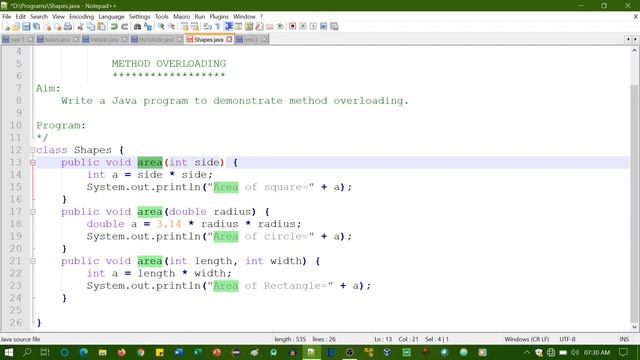
Task: Open the Function List toolbar icon
Action: [259, 27]
